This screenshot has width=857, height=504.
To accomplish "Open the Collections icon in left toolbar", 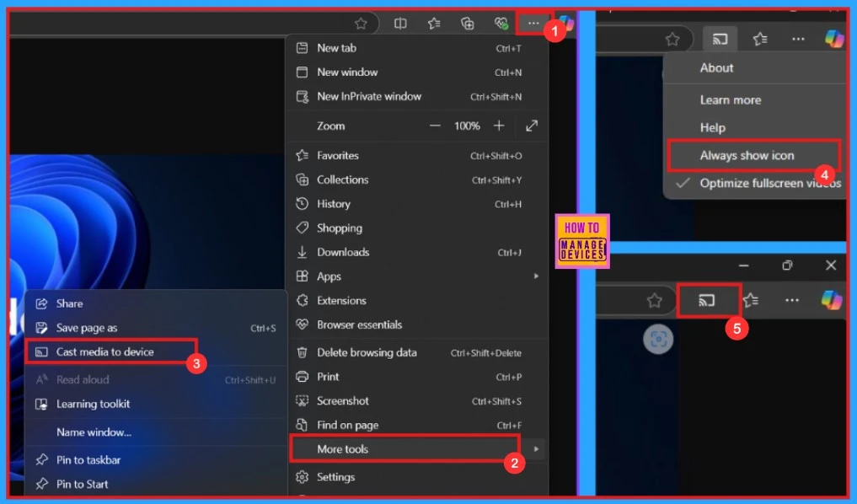I will 468,24.
